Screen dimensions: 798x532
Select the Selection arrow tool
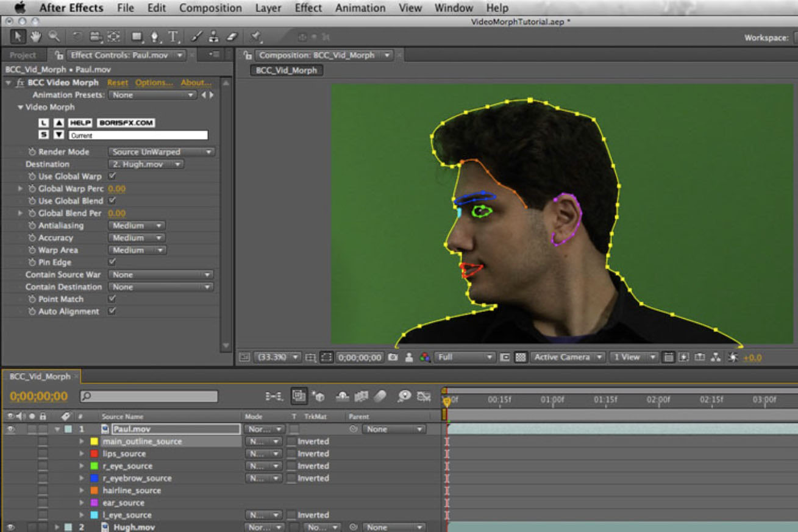pyautogui.click(x=18, y=37)
